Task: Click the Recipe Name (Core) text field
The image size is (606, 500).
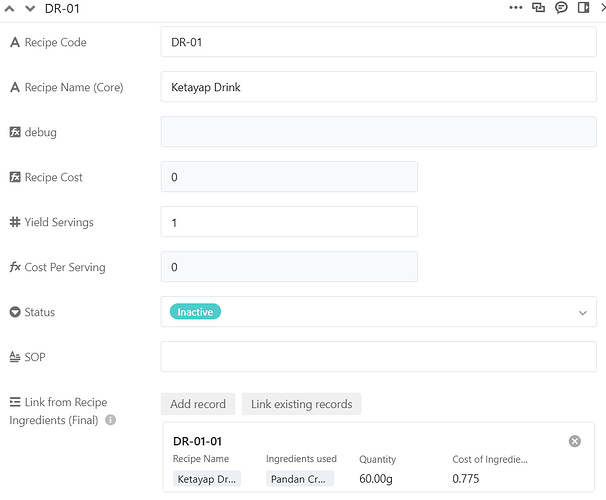Action: point(378,87)
